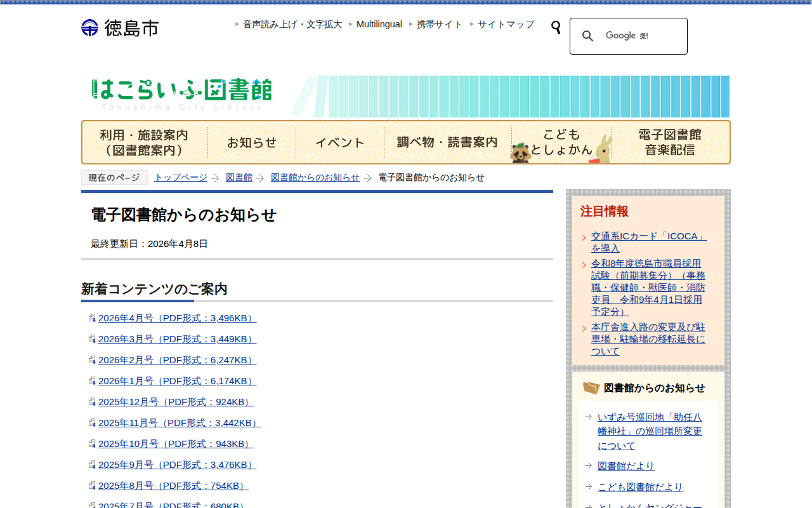
Task: Focus the Google search input field
Action: [641, 36]
